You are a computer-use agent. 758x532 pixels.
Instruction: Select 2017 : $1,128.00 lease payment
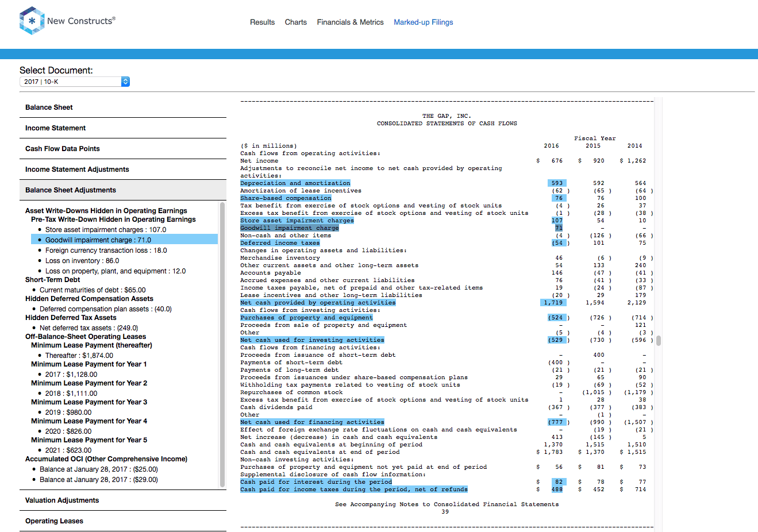pyautogui.click(x=71, y=375)
